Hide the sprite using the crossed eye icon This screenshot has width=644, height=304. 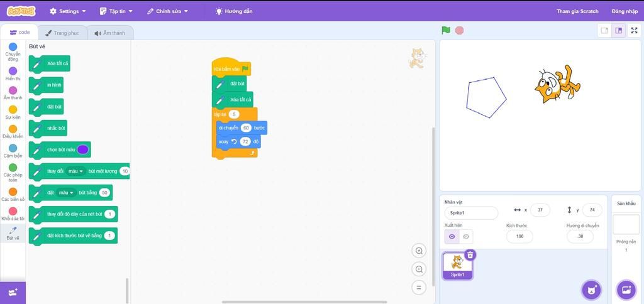pyautogui.click(x=466, y=237)
